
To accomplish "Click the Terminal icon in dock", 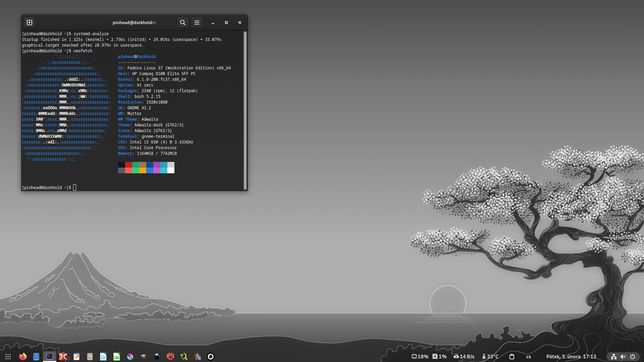I will 50,357.
